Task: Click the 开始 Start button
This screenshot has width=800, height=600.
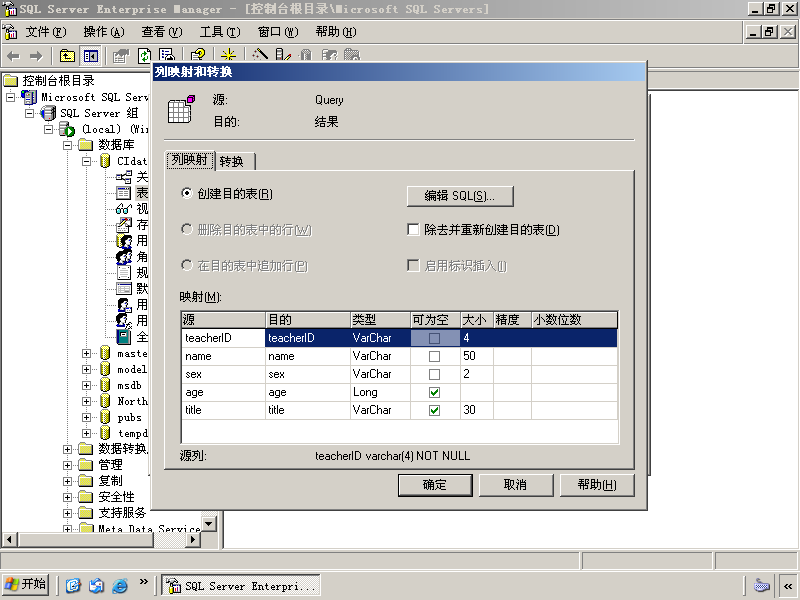Action: [26, 584]
